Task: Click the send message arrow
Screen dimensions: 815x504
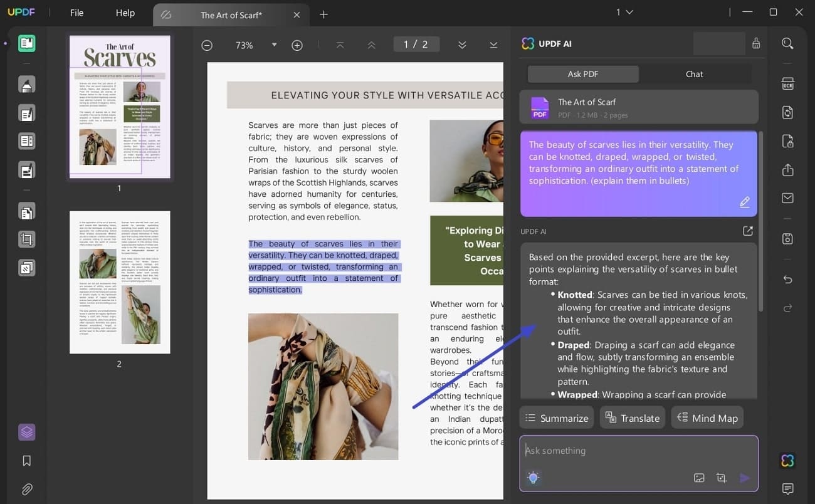Action: click(745, 478)
